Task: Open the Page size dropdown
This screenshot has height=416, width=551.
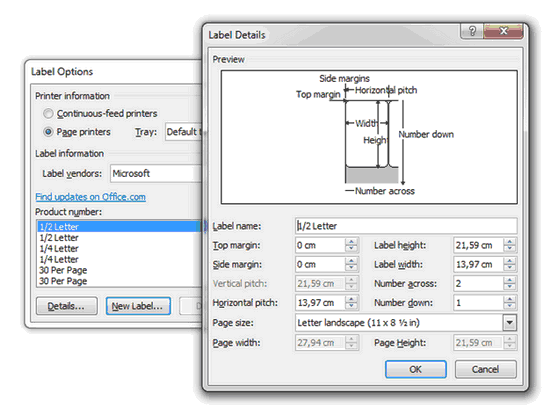Action: [510, 323]
